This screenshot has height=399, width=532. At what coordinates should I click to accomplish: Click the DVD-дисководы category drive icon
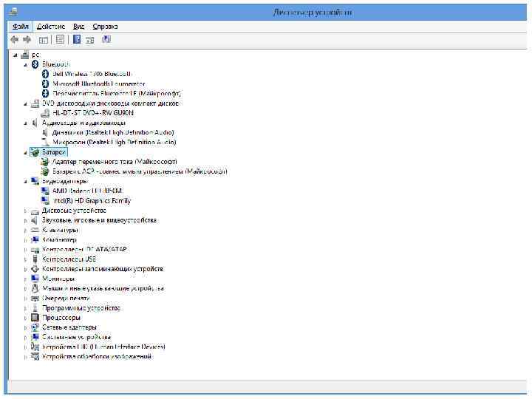click(35, 103)
